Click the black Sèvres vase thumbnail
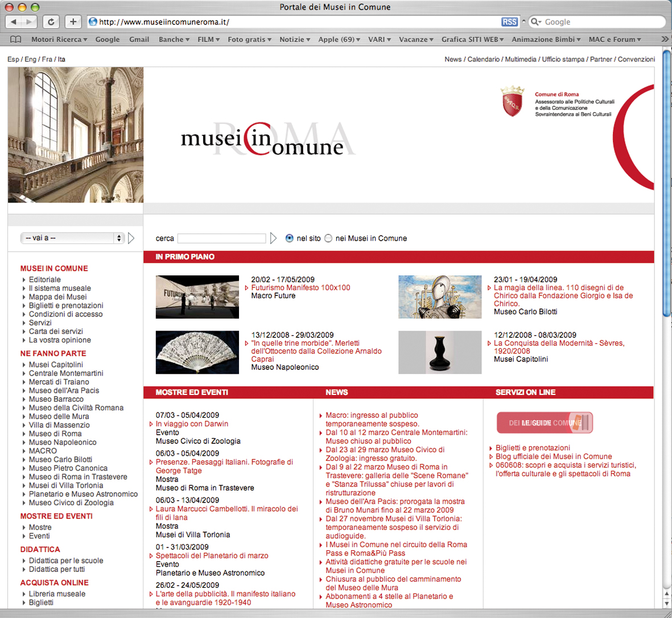672x618 pixels. coord(440,352)
